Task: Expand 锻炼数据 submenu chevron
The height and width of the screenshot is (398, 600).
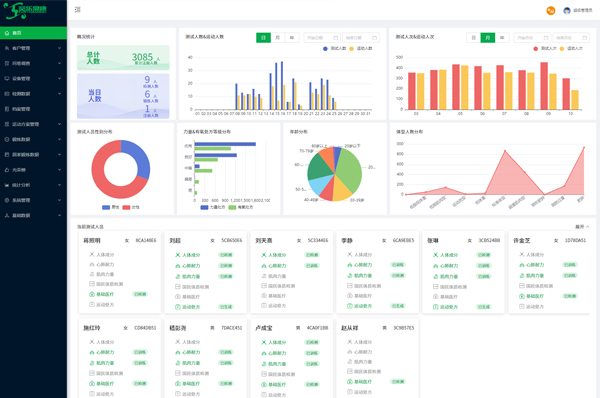Action: tap(59, 139)
